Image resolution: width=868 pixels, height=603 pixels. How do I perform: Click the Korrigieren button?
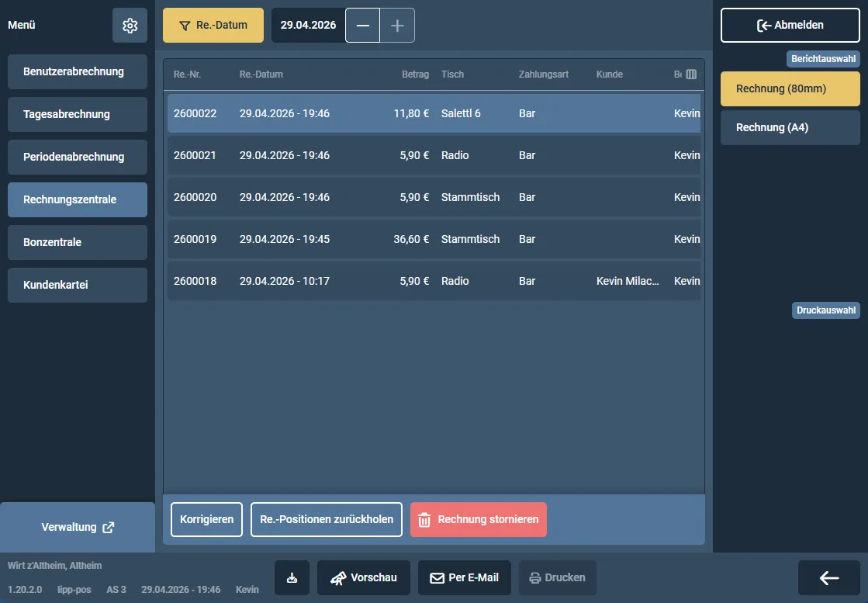coord(206,519)
